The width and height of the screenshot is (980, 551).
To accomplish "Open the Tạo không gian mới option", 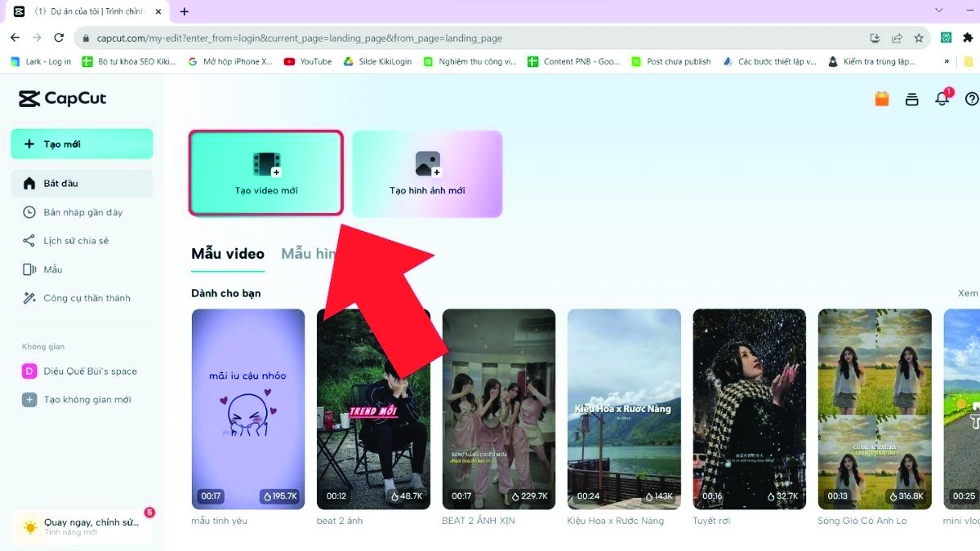I will point(87,399).
